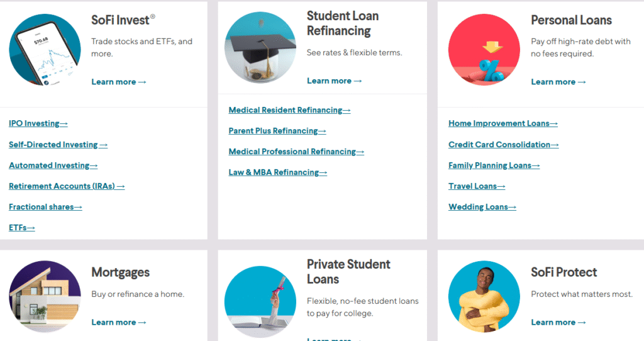The width and height of the screenshot is (644, 341).
Task: Open Learn more under Mortgages
Action: tap(119, 323)
